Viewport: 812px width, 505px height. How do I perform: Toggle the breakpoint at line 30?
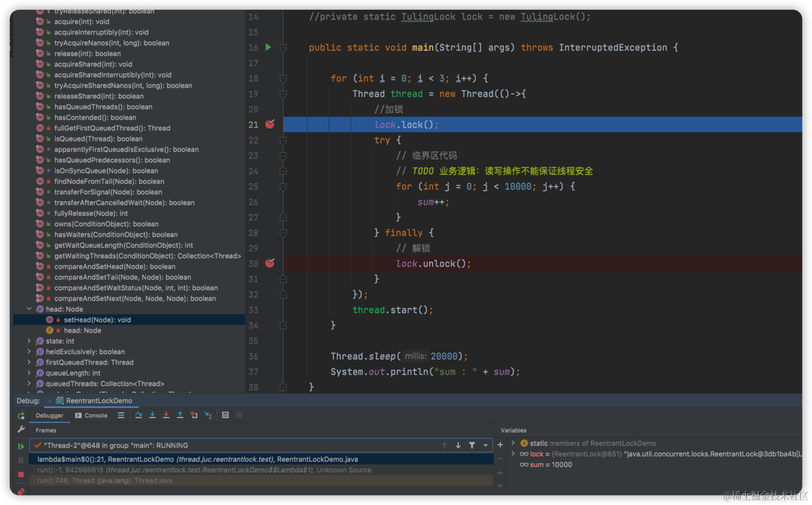click(270, 263)
